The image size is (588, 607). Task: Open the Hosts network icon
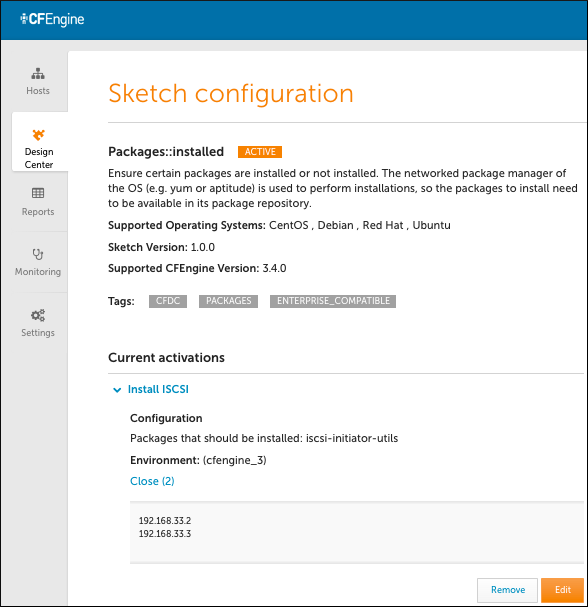tap(38, 73)
